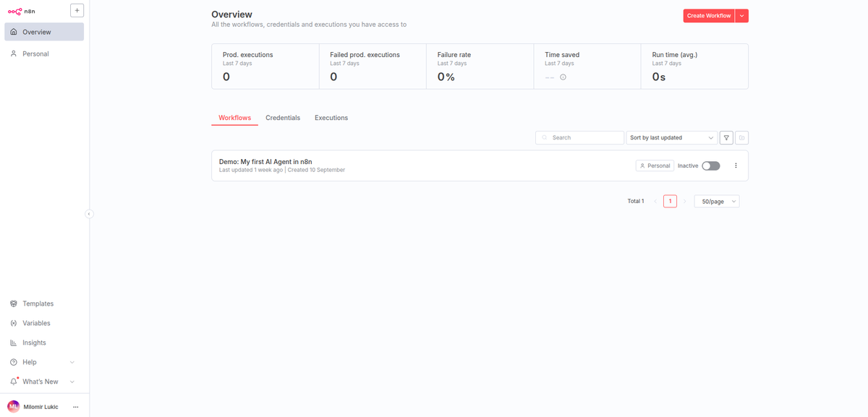Open the filter options beside the sort dropdown
The height and width of the screenshot is (417, 868).
pyautogui.click(x=726, y=137)
